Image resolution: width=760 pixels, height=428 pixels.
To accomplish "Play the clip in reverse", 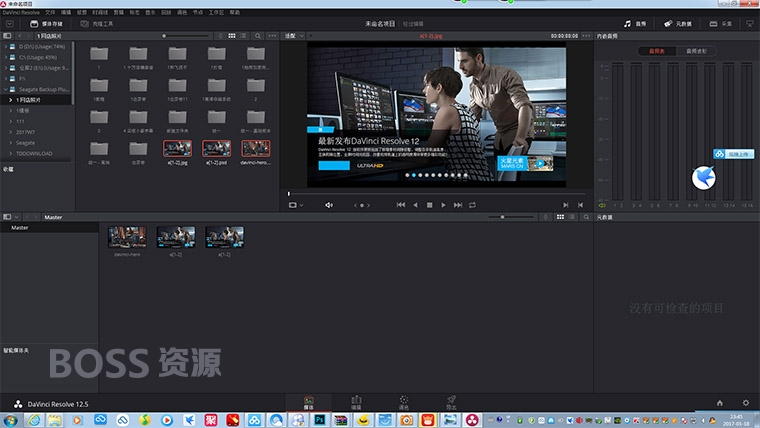I will [x=415, y=205].
